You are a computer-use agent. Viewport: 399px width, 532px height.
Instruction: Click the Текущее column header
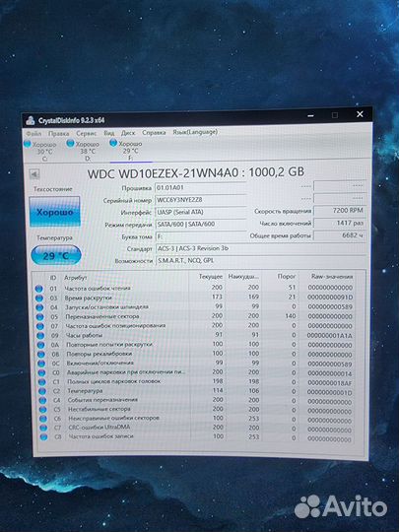(211, 277)
